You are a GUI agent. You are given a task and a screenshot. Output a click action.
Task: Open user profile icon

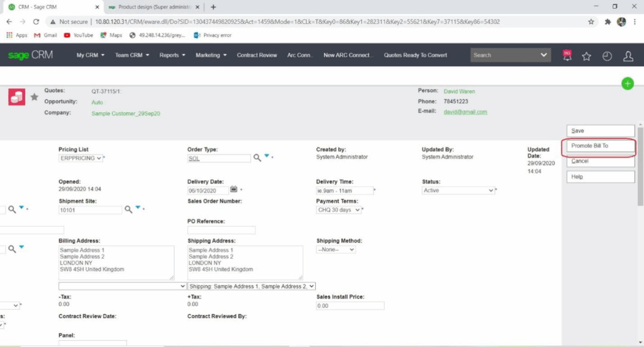coord(628,56)
